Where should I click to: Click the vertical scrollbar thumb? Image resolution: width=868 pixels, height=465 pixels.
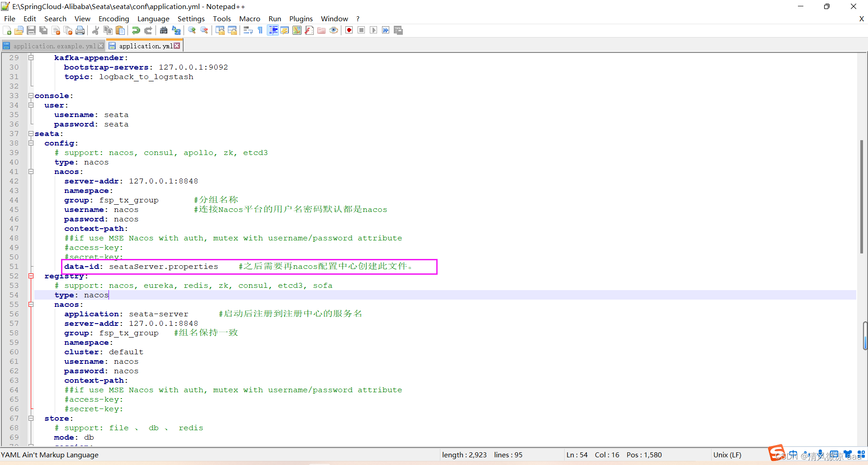click(x=862, y=197)
